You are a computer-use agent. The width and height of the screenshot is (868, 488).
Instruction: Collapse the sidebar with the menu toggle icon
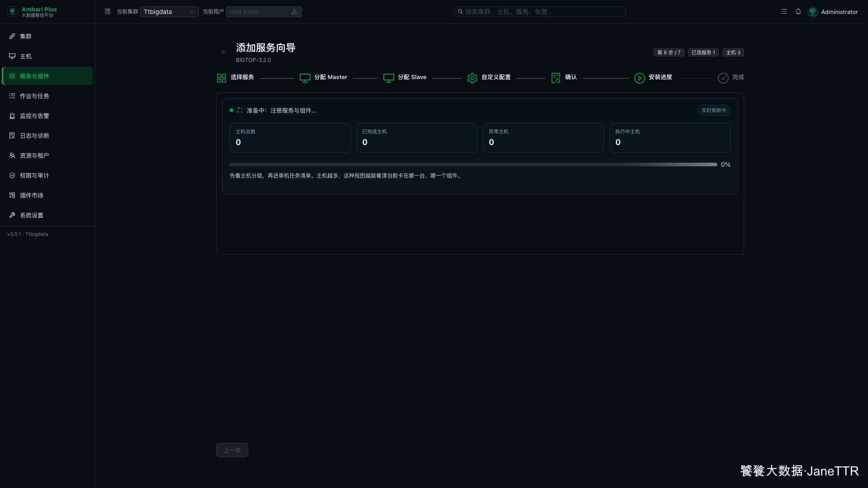pyautogui.click(x=108, y=12)
